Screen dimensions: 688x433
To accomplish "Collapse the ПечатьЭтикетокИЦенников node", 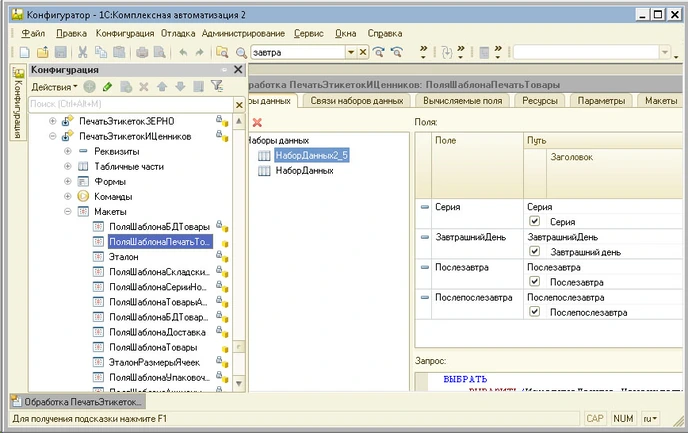I will [x=53, y=136].
